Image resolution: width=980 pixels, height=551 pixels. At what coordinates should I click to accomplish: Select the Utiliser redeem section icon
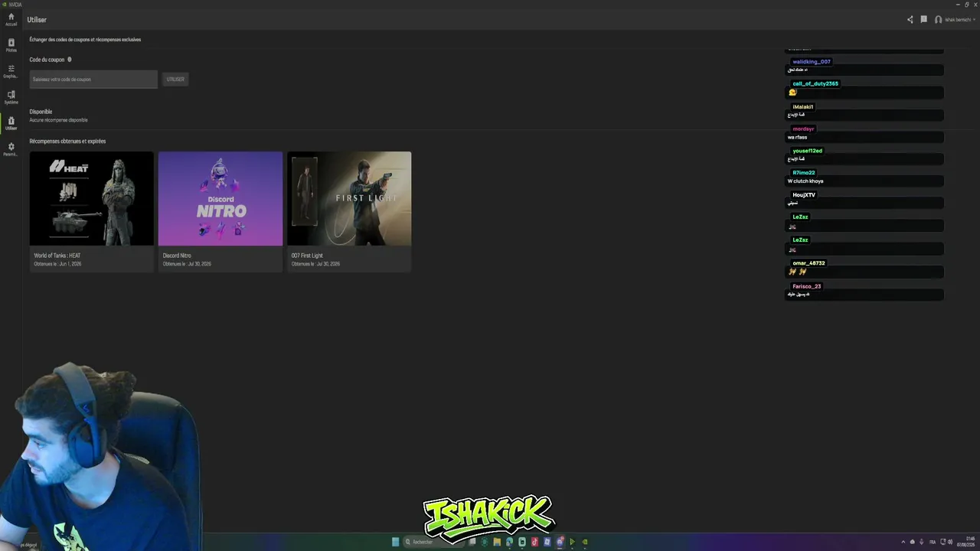coord(11,123)
